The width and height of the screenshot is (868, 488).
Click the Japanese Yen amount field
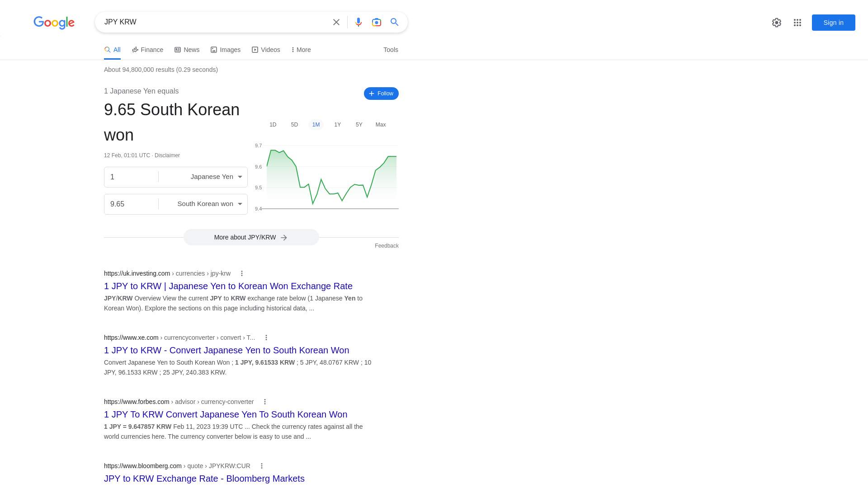tap(131, 177)
